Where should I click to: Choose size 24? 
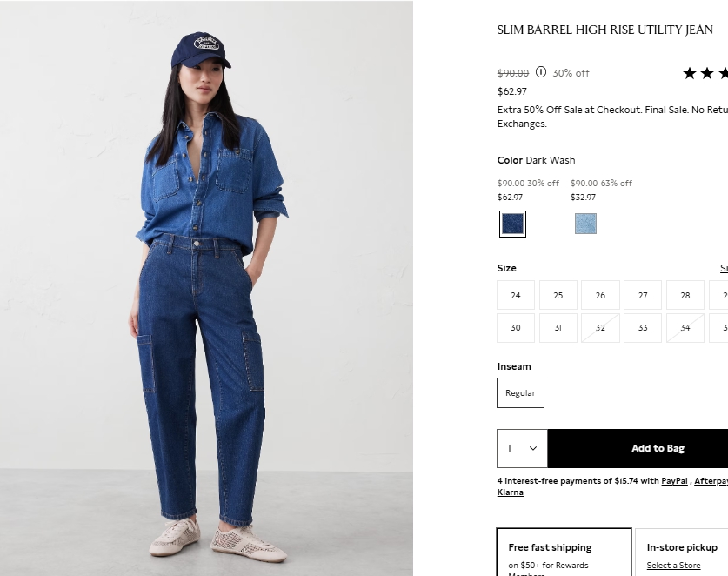click(516, 295)
